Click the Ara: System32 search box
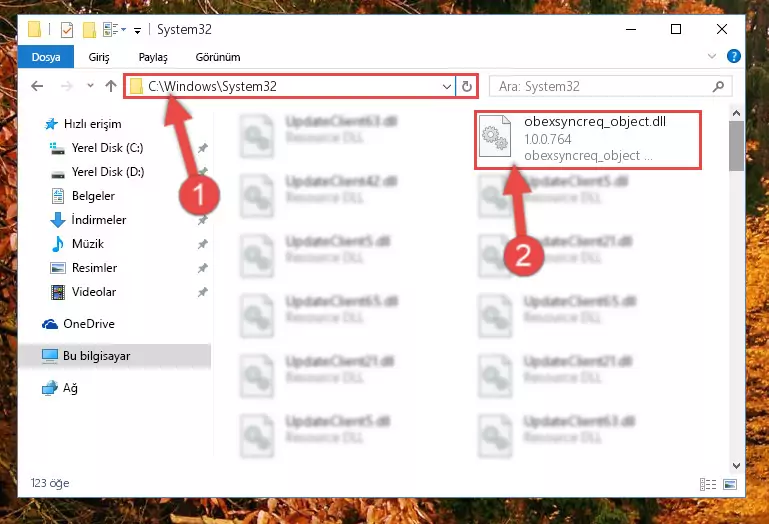769x524 pixels. 611,86
